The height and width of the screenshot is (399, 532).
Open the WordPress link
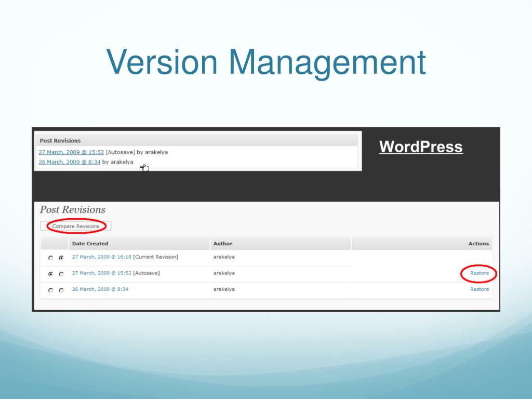[x=421, y=147]
